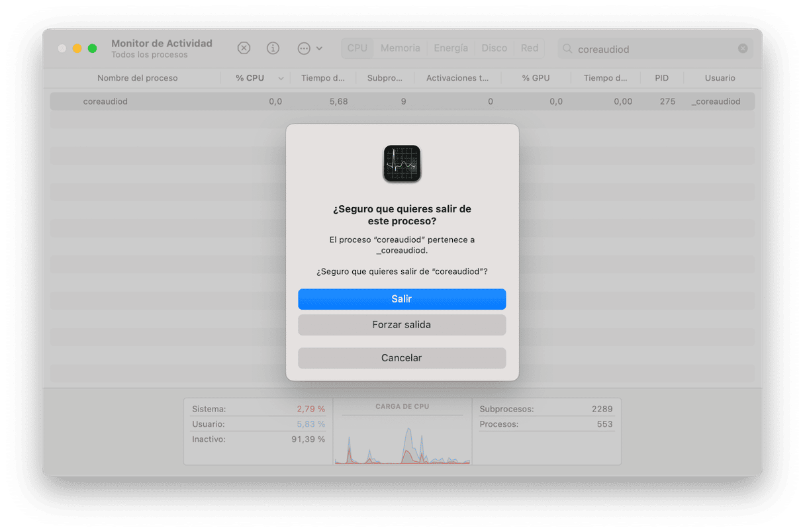
Task: Sort by Tiempo d... CPU time column
Action: click(x=323, y=78)
